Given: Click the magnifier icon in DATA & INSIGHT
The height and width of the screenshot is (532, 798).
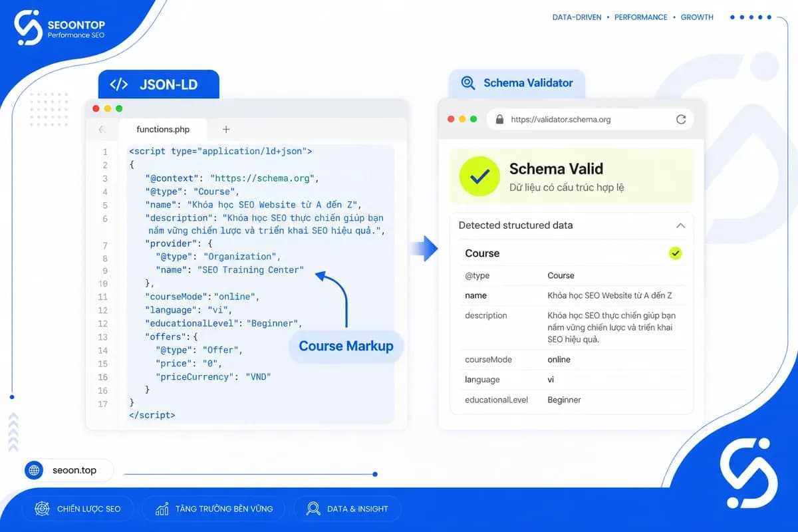Looking at the screenshot, I should (313, 509).
